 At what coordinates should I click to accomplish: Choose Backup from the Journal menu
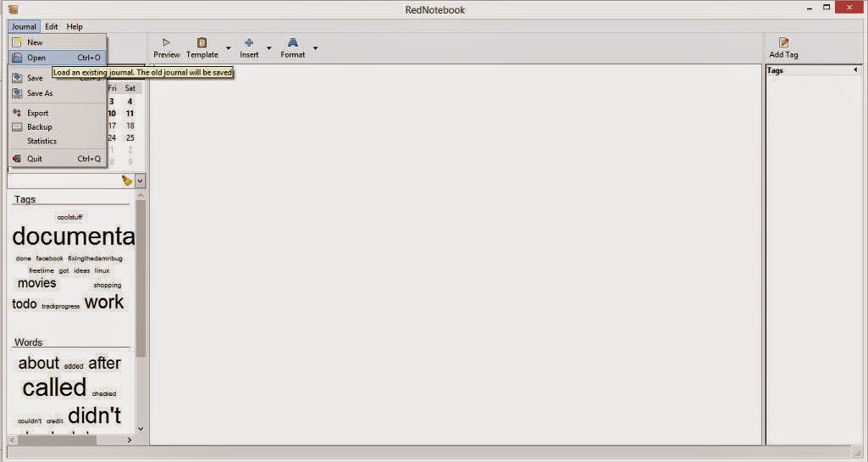click(x=57, y=127)
